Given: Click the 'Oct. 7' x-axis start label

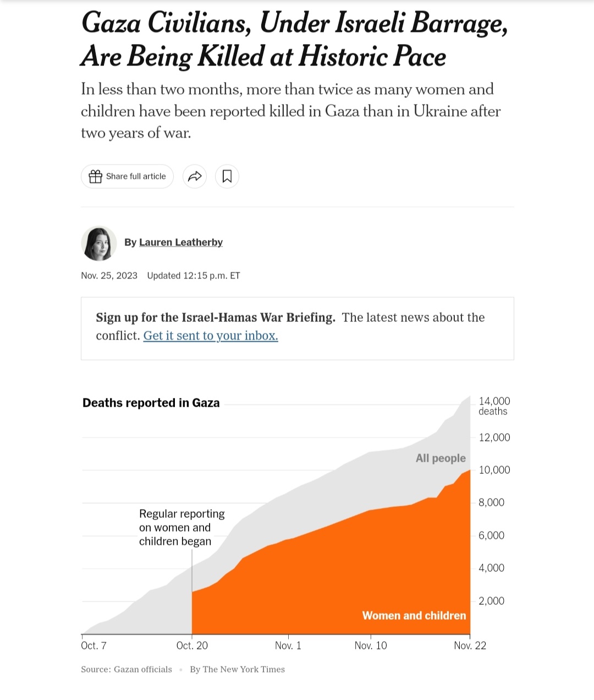Looking at the screenshot, I should tap(94, 646).
